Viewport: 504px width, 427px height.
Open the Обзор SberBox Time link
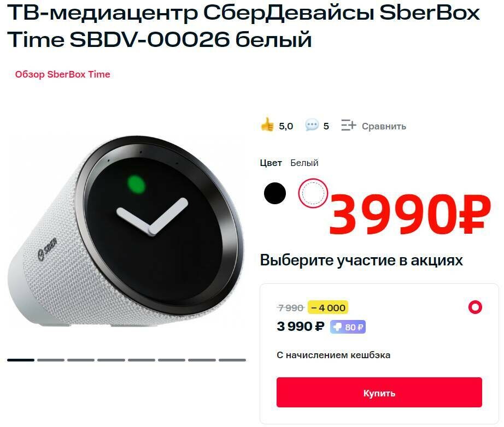63,74
